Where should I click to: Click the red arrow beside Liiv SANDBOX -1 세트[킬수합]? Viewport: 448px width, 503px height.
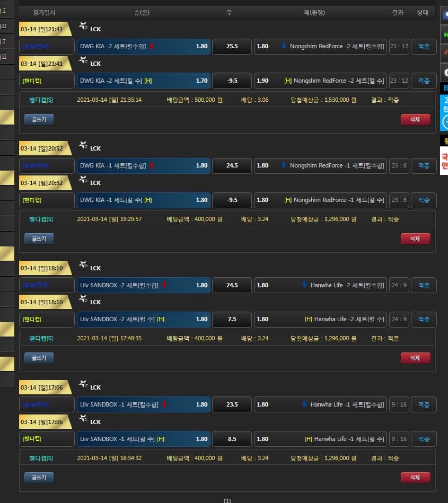click(x=164, y=404)
